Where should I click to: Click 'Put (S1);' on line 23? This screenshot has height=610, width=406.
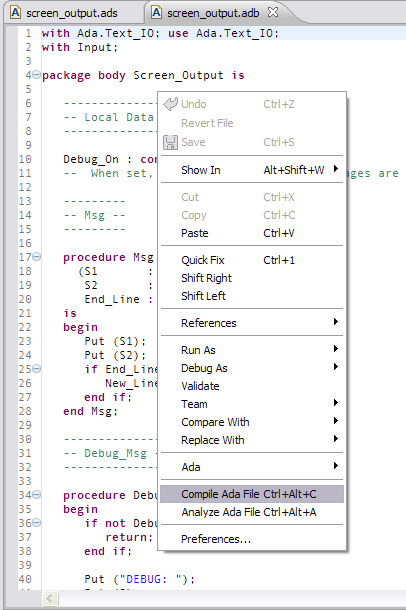(x=115, y=342)
